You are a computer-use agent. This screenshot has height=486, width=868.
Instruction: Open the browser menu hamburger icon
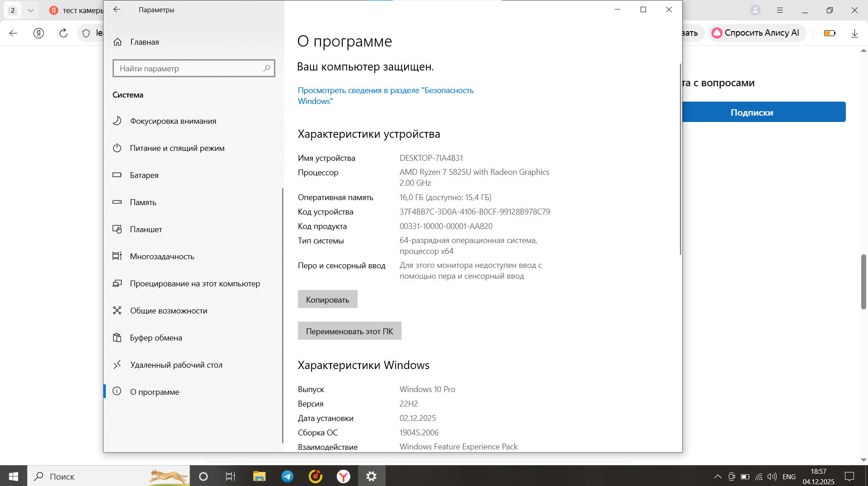(780, 10)
